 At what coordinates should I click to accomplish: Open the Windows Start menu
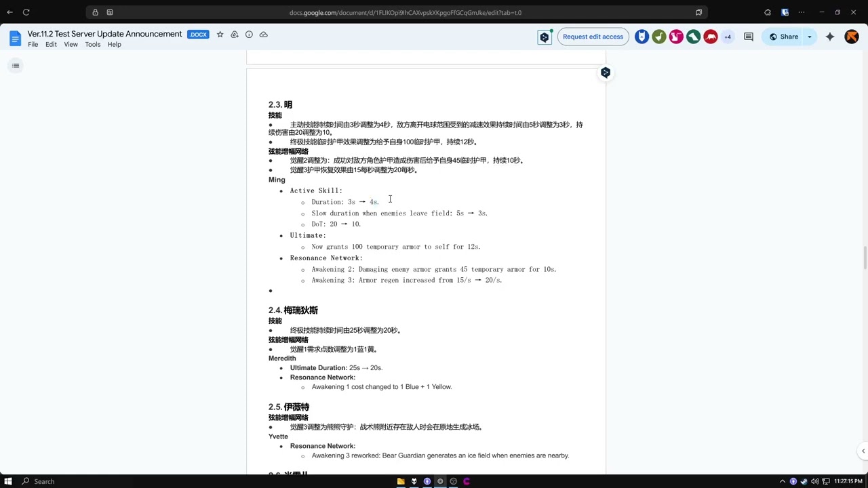click(8, 481)
